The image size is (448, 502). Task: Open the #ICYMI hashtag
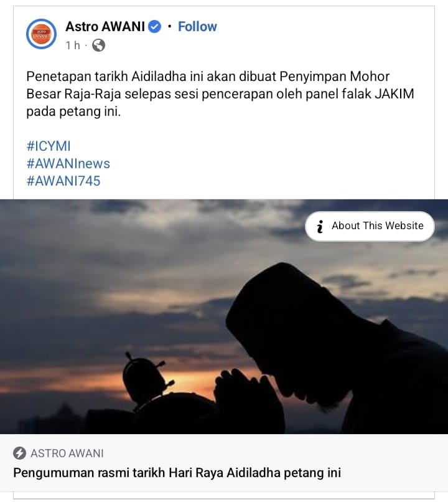(x=49, y=146)
